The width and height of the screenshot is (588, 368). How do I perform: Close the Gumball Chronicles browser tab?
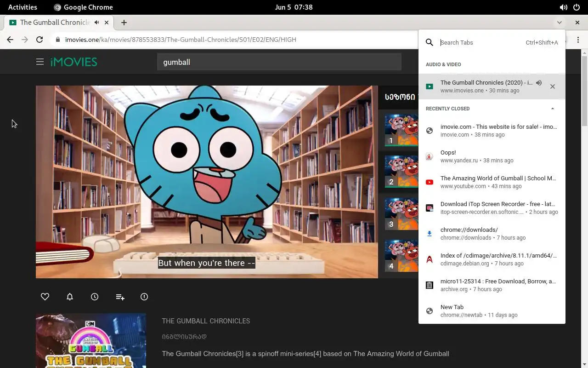(x=107, y=22)
